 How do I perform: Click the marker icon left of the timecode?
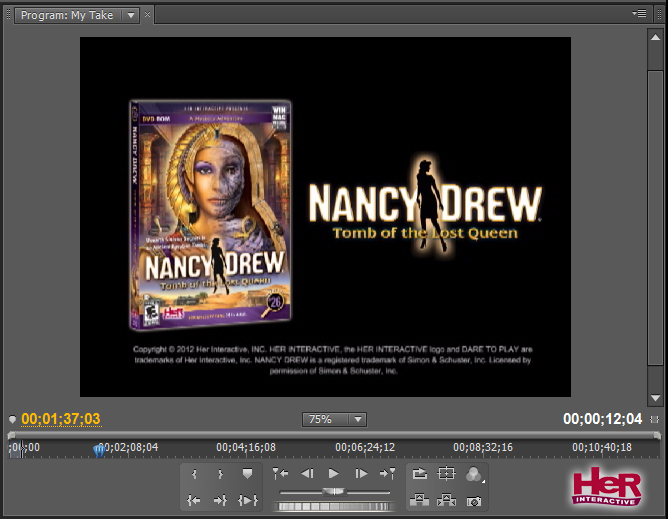click(x=12, y=420)
